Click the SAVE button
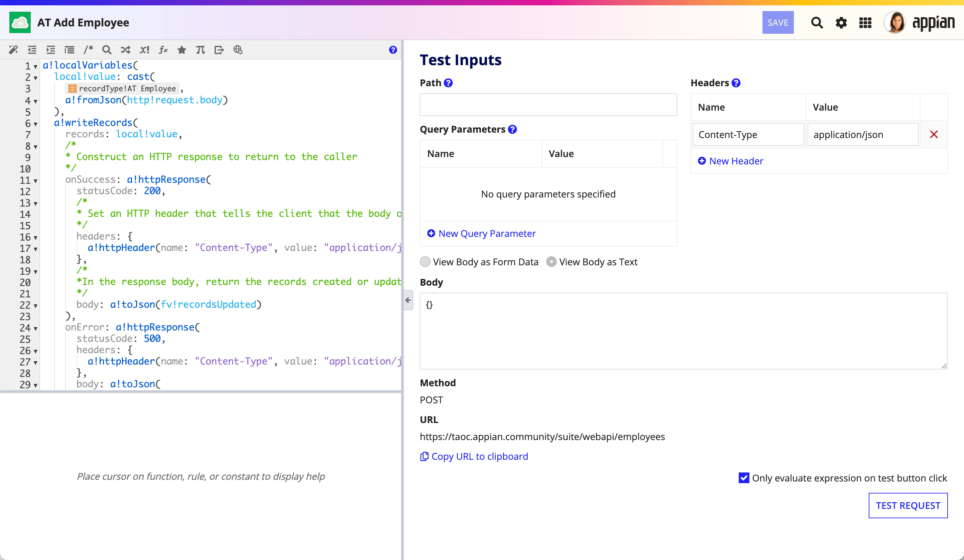This screenshot has width=964, height=560. [778, 23]
